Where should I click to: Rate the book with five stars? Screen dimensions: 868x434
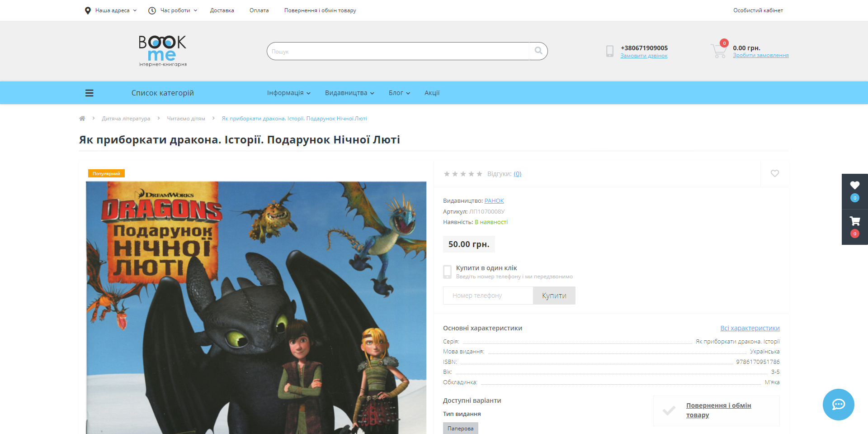click(x=479, y=174)
